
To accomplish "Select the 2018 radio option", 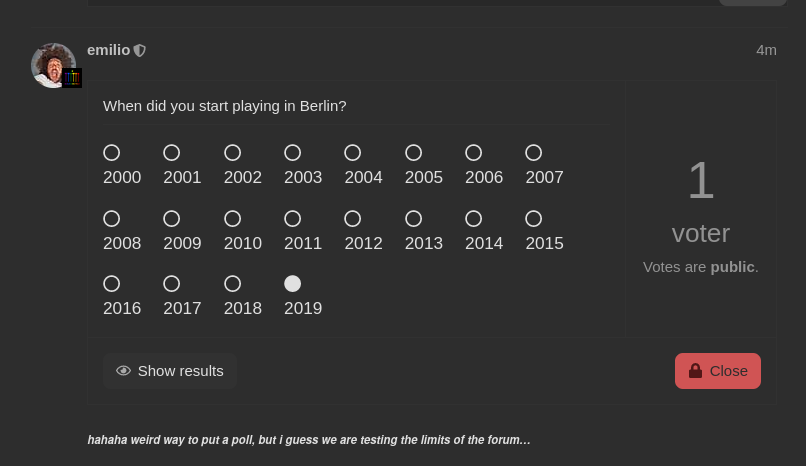I will 232,284.
